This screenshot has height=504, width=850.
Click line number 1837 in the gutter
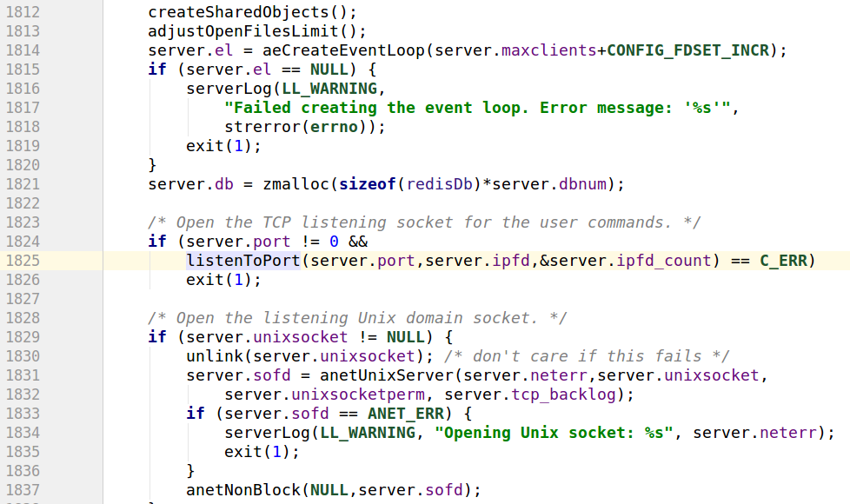point(23,490)
